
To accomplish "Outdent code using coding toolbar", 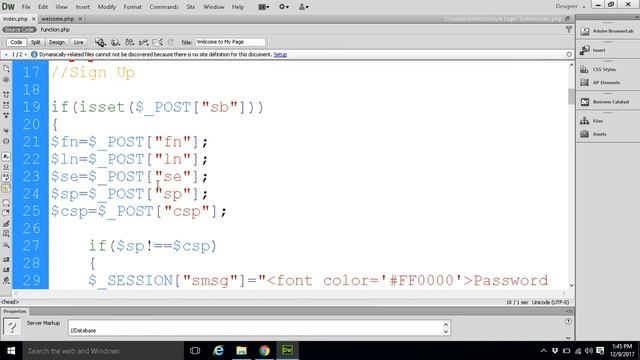I will point(6,270).
